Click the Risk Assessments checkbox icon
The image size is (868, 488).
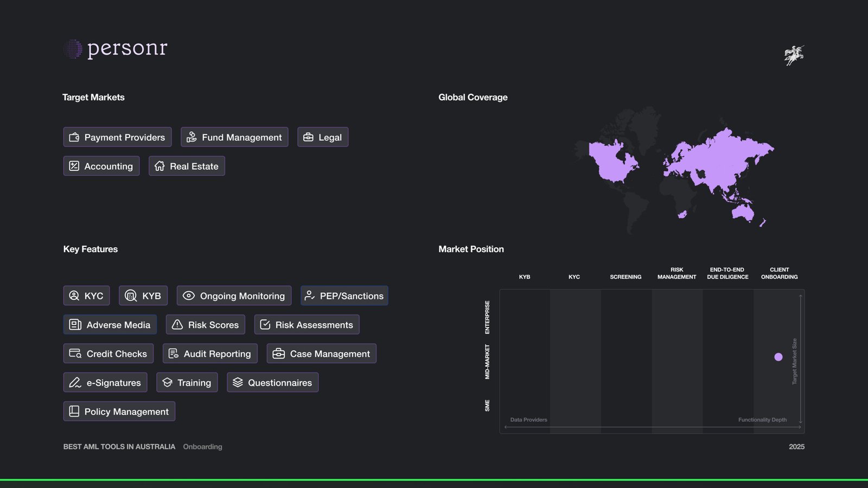click(x=265, y=325)
